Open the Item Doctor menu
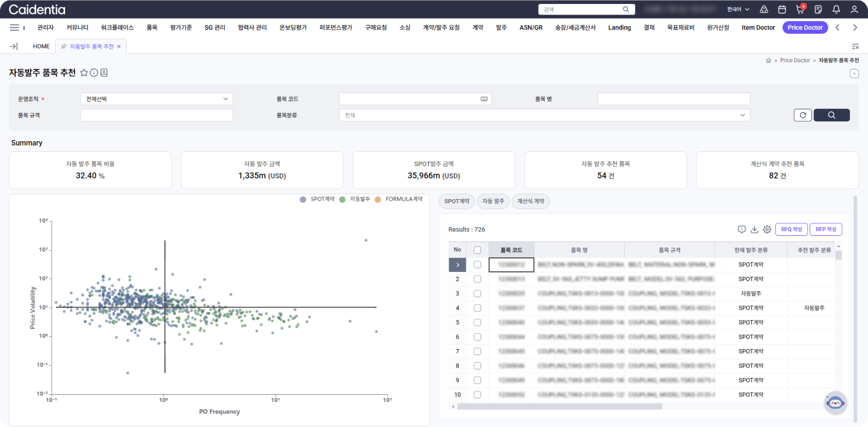This screenshot has height=427, width=868. point(758,27)
